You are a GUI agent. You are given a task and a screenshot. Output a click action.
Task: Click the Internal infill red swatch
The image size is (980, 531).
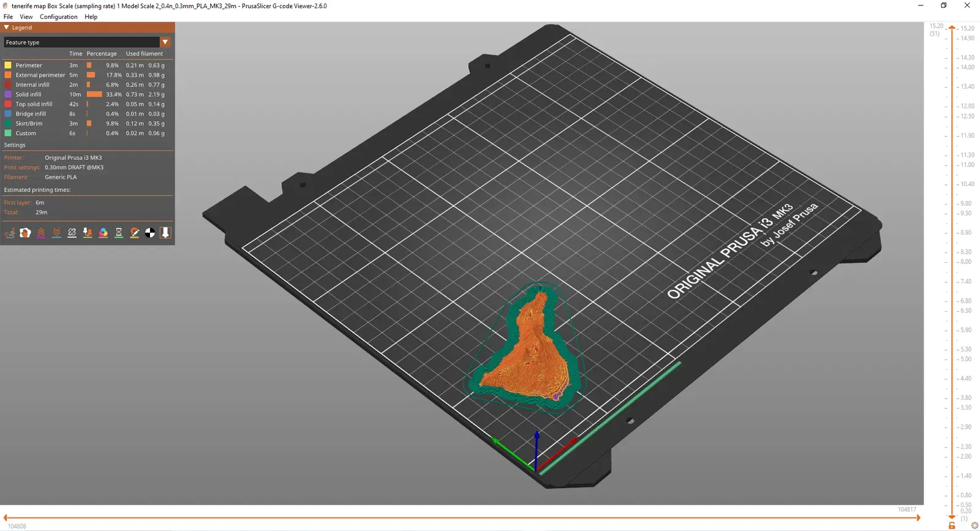pyautogui.click(x=8, y=85)
